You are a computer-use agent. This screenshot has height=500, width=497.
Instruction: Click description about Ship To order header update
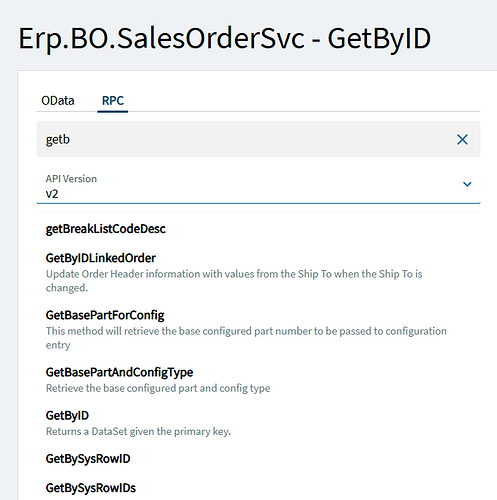(234, 281)
